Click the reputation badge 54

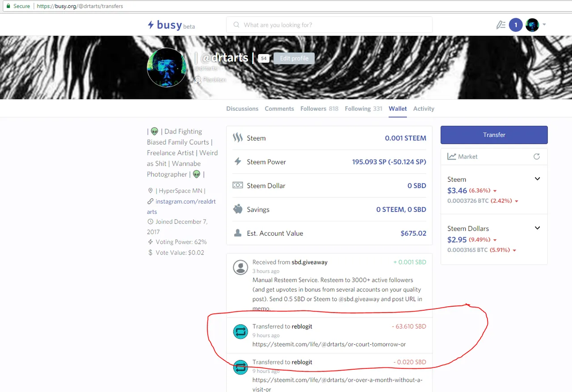pos(264,58)
